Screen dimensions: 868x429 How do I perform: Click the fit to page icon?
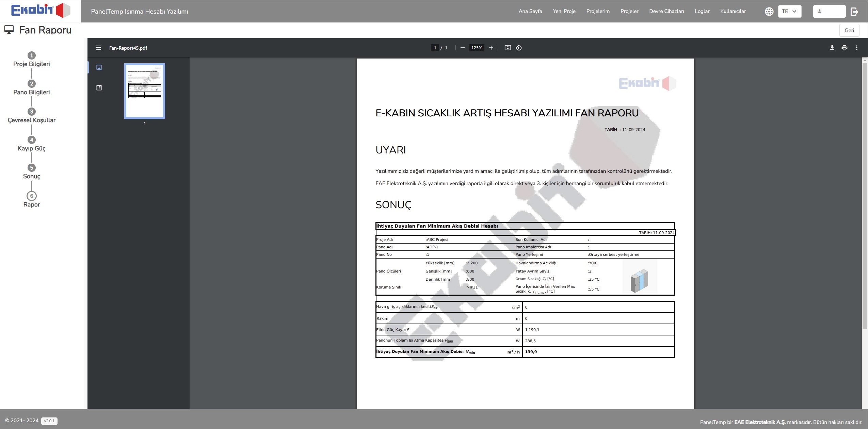pyautogui.click(x=508, y=48)
